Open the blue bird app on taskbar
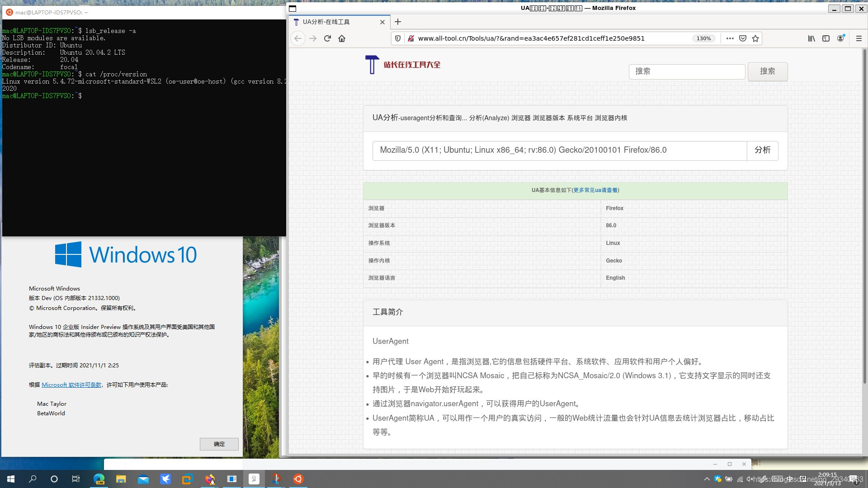Image resolution: width=868 pixels, height=488 pixels. (165, 479)
